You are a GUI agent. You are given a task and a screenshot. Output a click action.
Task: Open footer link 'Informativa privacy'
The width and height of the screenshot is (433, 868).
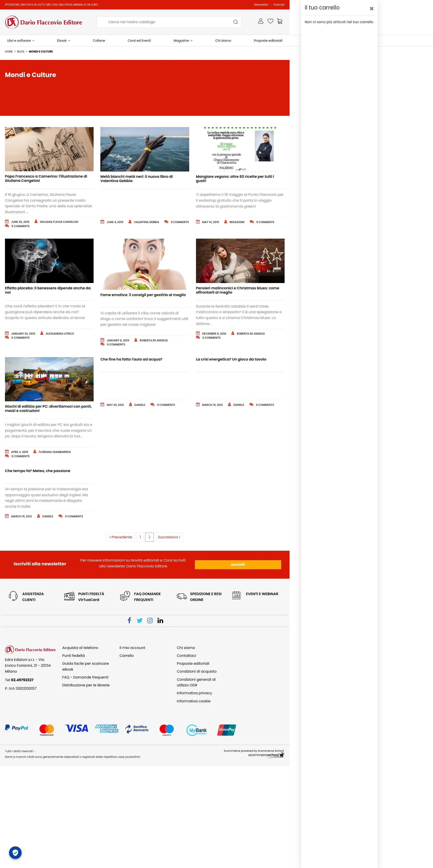click(194, 693)
